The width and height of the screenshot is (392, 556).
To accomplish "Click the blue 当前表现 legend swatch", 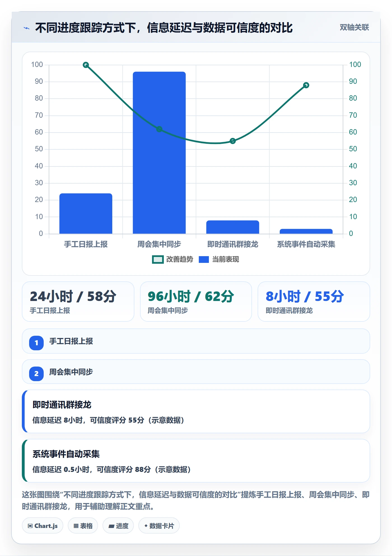I will (204, 260).
